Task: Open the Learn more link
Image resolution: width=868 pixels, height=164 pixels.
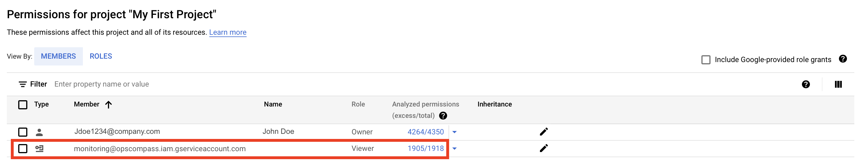Action: 228,32
